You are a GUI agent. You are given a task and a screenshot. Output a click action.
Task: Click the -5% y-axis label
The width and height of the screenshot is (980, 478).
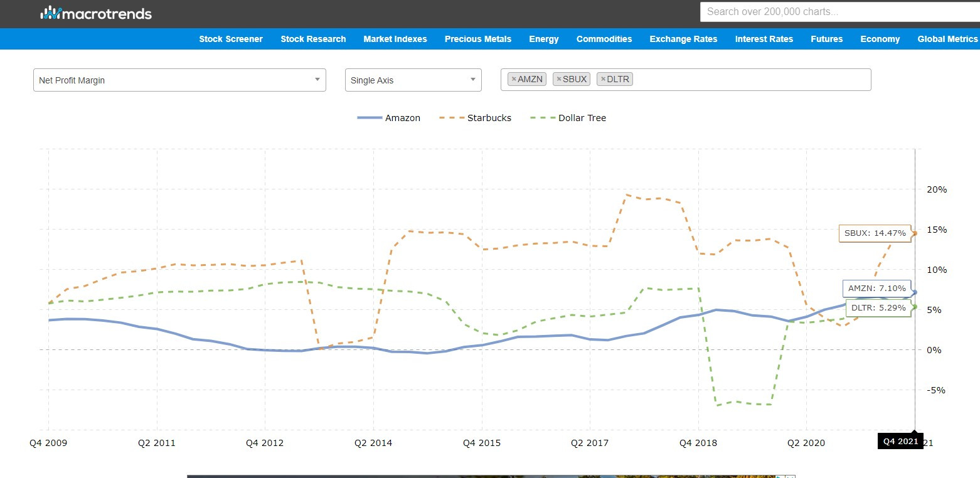click(937, 390)
